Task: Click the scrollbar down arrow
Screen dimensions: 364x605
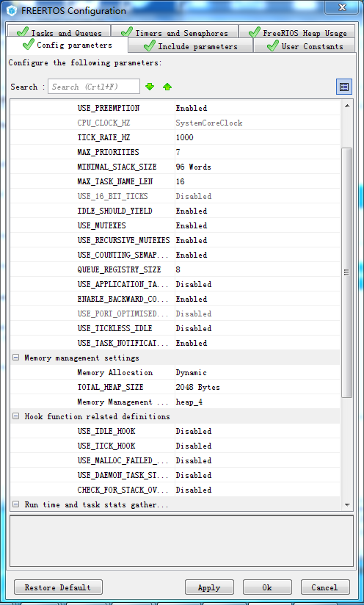Action: coord(347,504)
